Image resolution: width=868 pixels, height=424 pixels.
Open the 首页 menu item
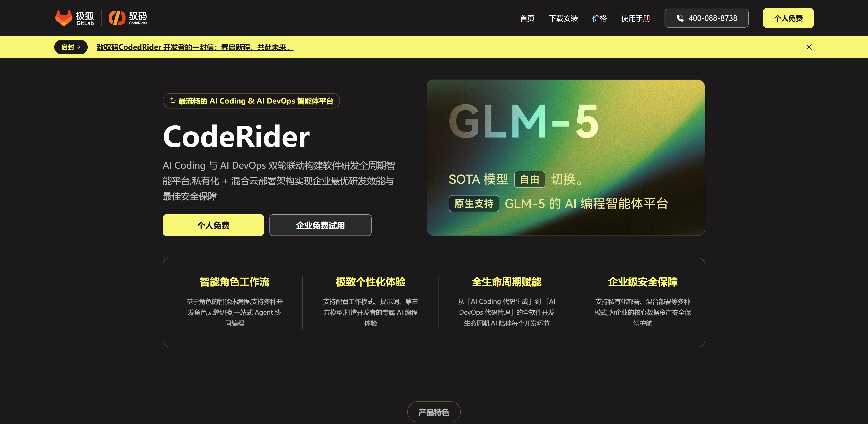(x=527, y=18)
